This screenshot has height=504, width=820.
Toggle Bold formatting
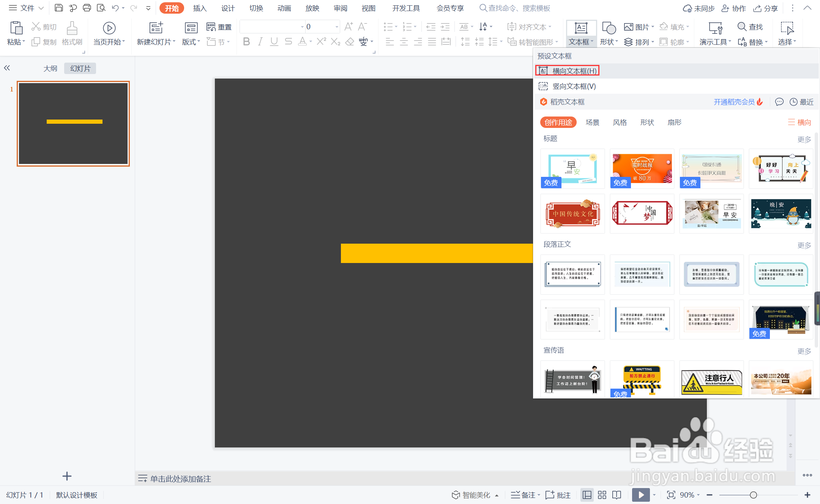(x=246, y=41)
